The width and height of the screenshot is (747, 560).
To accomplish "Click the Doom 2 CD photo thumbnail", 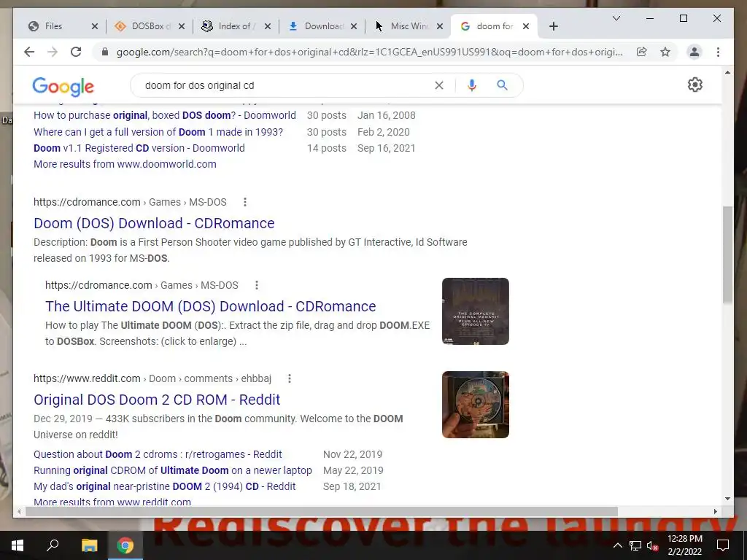I will 476,405.
